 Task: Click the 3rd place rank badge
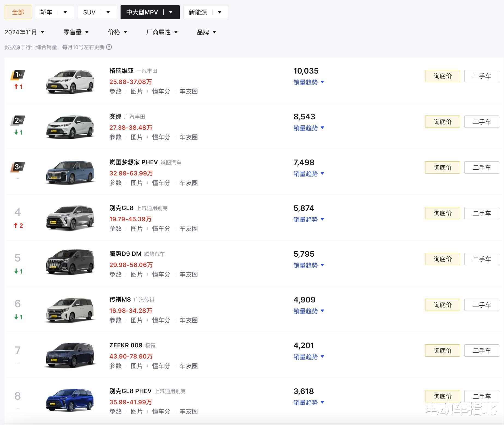(18, 166)
